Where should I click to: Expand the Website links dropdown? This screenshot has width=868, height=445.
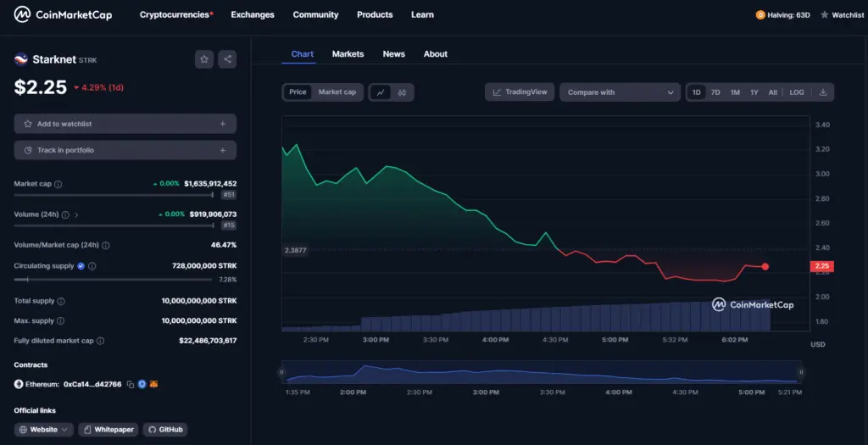click(44, 430)
